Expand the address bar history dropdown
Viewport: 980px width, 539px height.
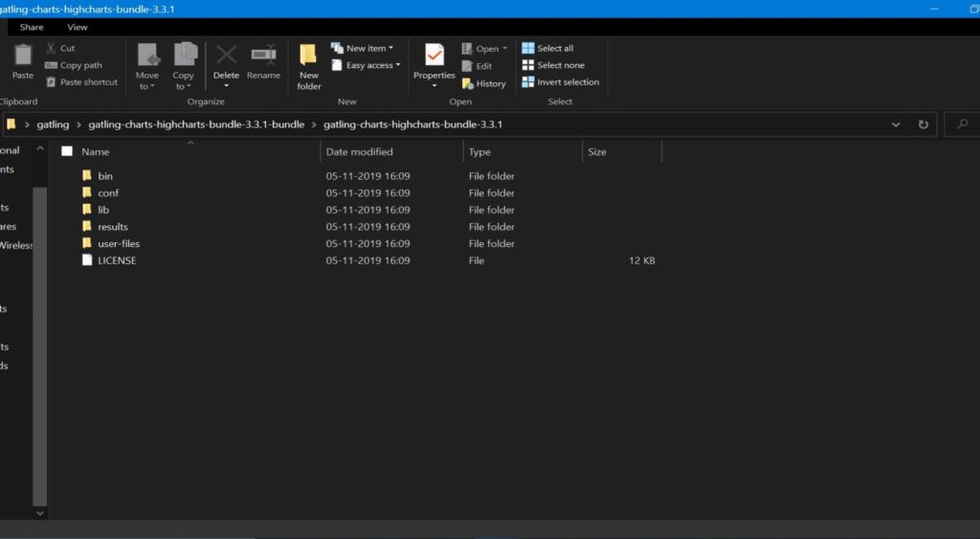(896, 124)
